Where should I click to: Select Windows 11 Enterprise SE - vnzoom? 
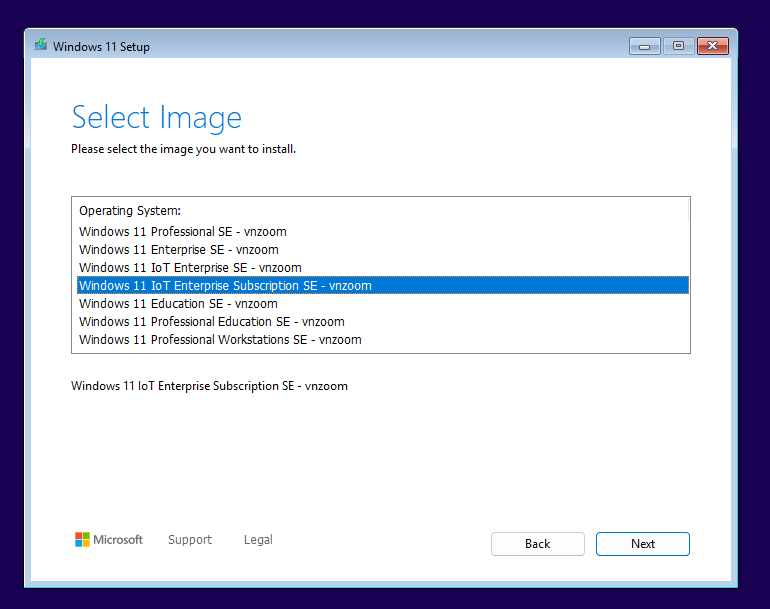[x=383, y=249]
